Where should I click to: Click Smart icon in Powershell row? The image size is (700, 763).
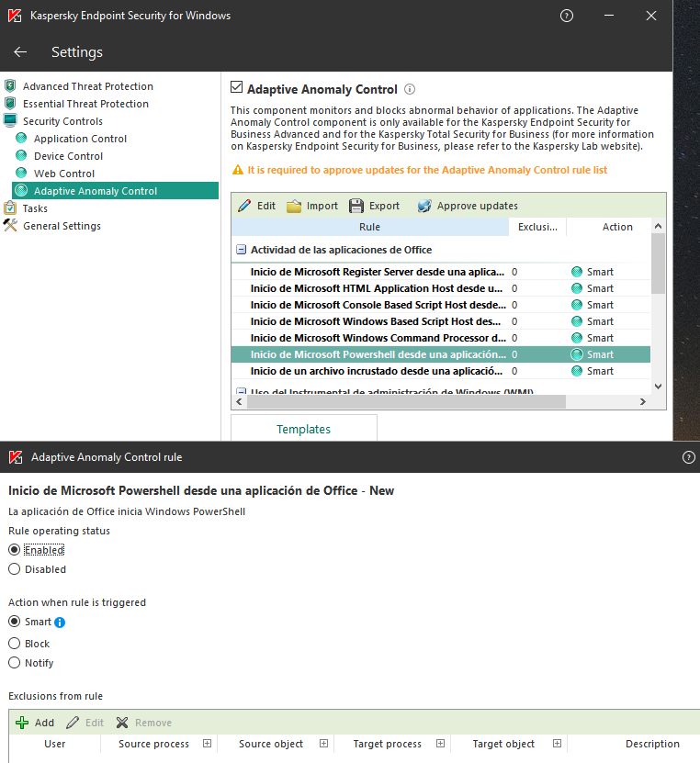point(577,354)
